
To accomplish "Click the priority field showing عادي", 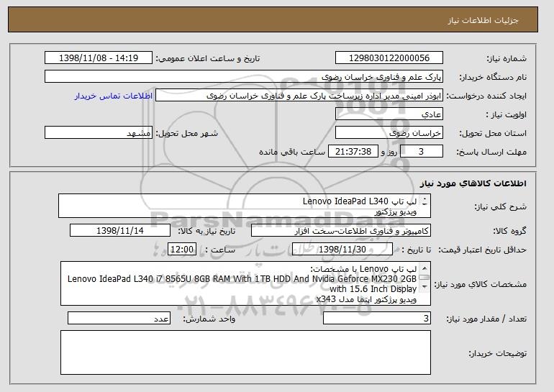I will click(x=389, y=114).
